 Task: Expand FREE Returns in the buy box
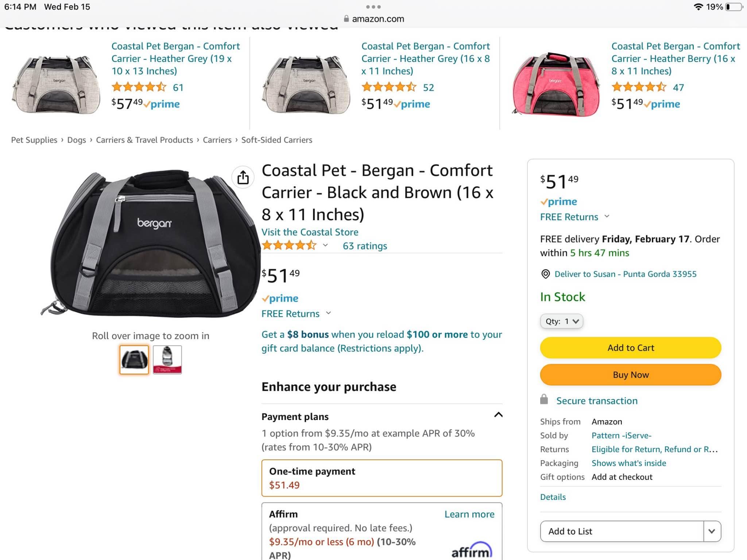pyautogui.click(x=575, y=217)
